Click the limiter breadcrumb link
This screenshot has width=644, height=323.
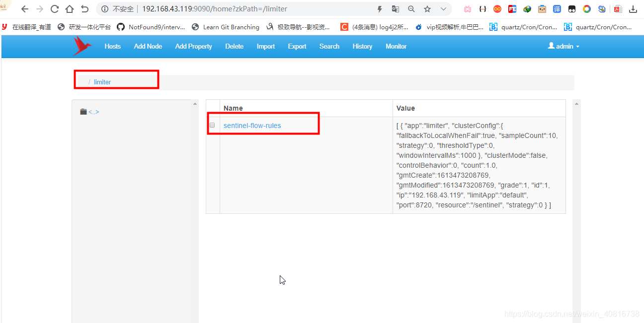coord(102,82)
